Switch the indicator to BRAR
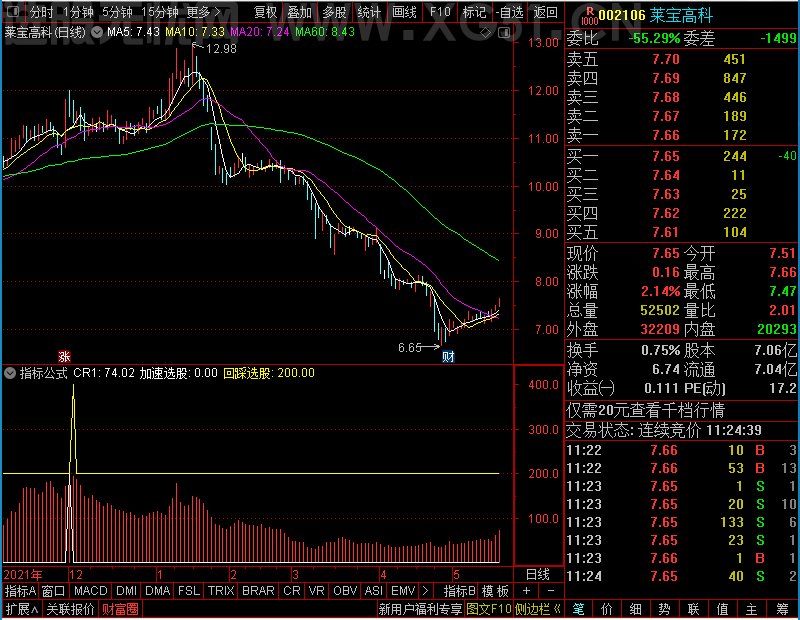Viewport: 800px width, 620px height. tap(258, 591)
